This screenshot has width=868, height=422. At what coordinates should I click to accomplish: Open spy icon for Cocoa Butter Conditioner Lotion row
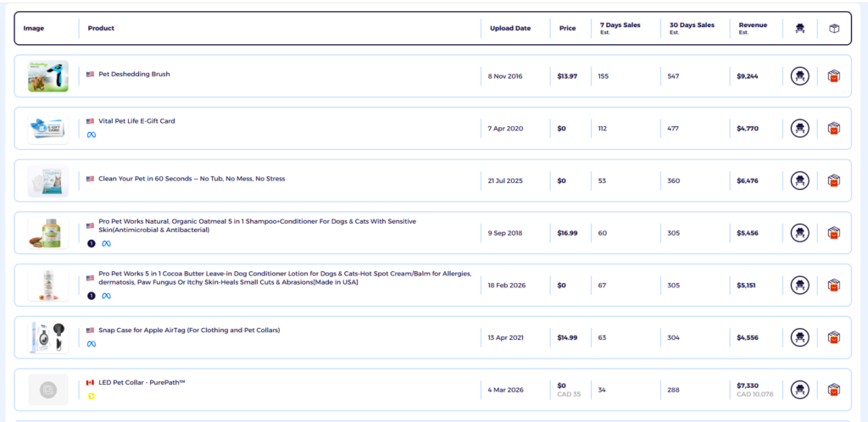click(x=799, y=285)
